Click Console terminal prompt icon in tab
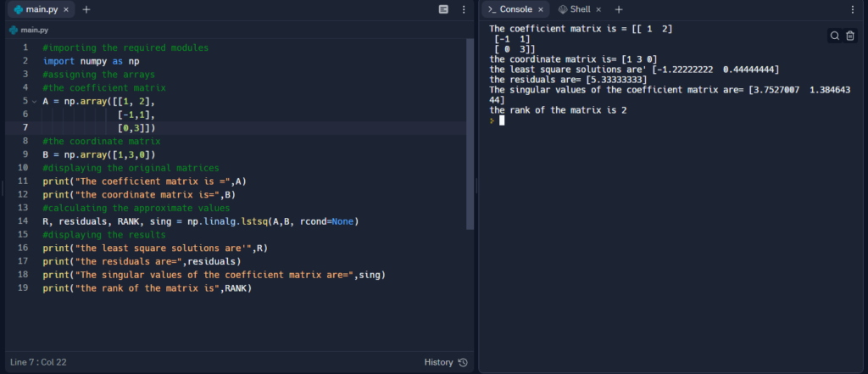 [x=492, y=9]
